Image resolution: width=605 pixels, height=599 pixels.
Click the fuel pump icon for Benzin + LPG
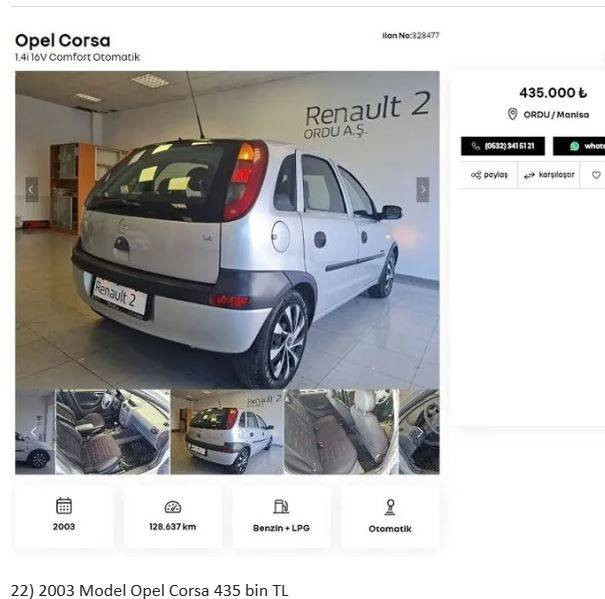click(281, 506)
